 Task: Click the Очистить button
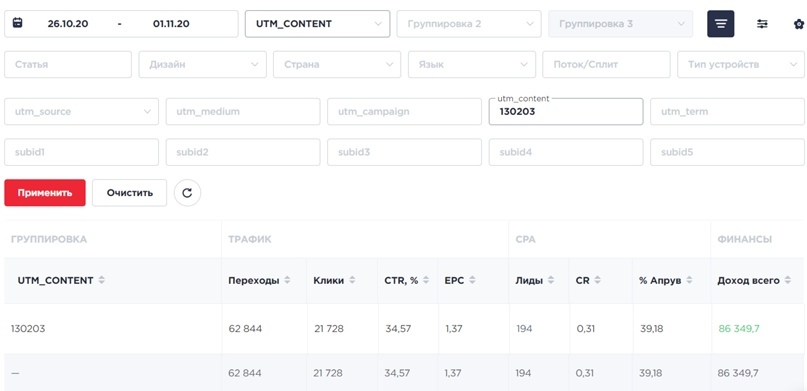tap(130, 193)
